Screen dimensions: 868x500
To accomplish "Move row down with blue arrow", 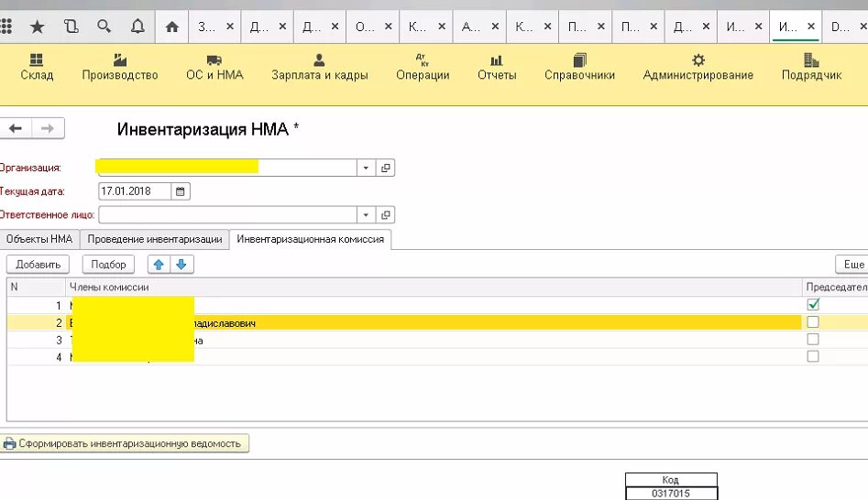I will tap(181, 265).
